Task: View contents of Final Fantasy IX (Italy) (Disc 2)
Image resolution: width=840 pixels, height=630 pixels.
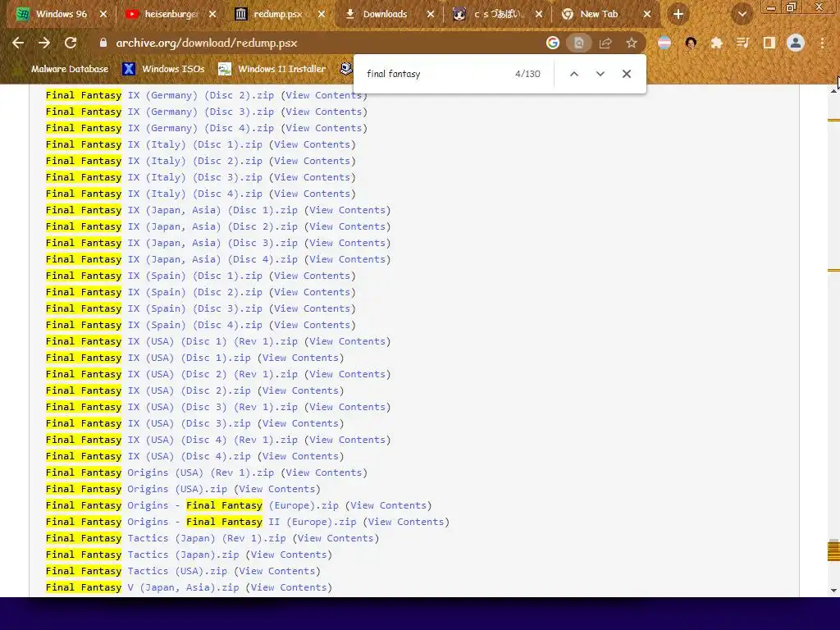Action: [312, 161]
